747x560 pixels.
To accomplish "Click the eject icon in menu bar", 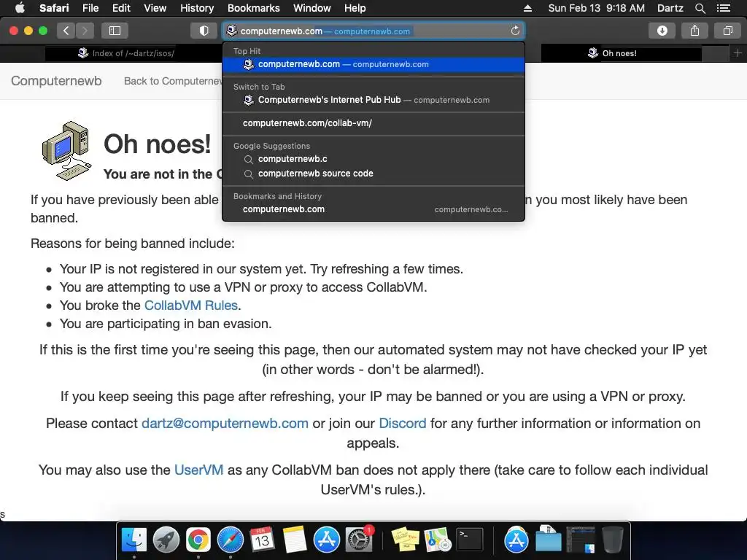I will pyautogui.click(x=527, y=8).
